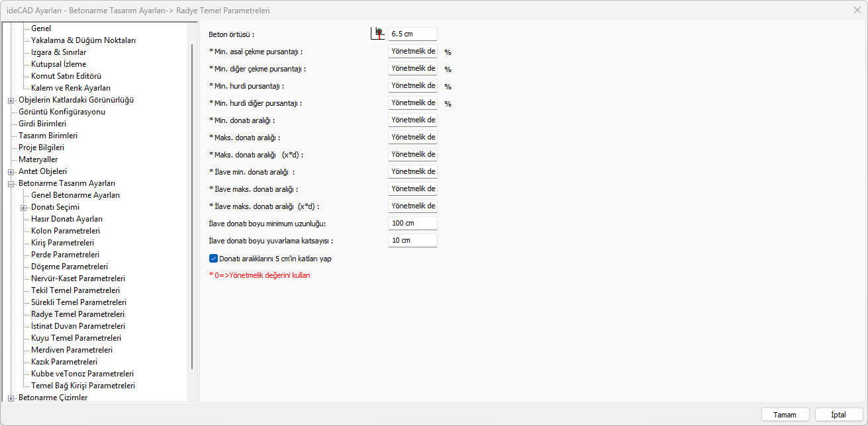Go to Sürekli Temel Parametreleri

coord(79,302)
